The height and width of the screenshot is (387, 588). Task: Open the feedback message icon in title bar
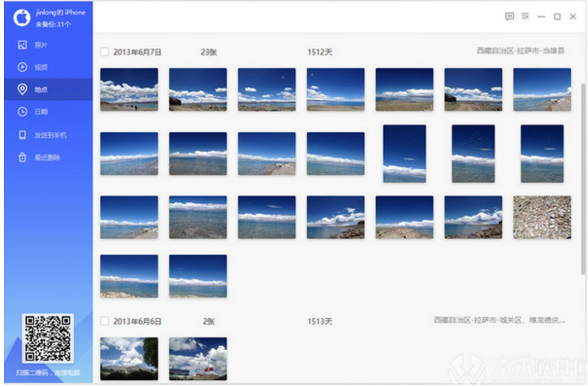click(509, 16)
